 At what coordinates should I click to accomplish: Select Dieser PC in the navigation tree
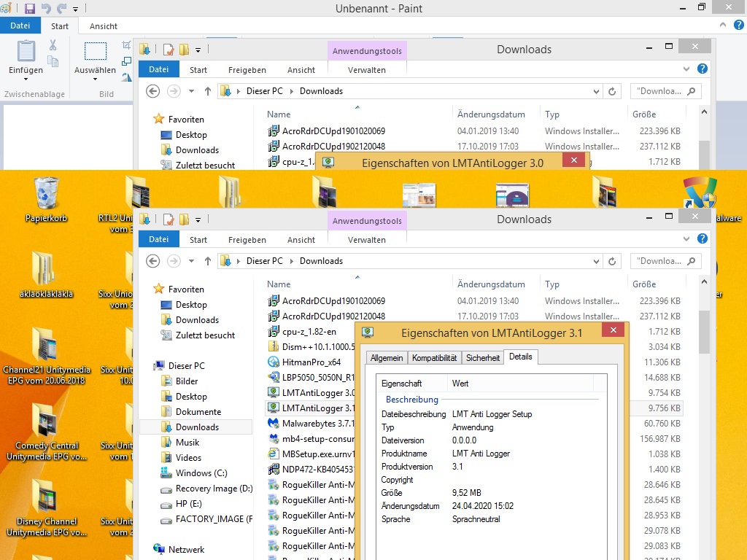coord(186,366)
